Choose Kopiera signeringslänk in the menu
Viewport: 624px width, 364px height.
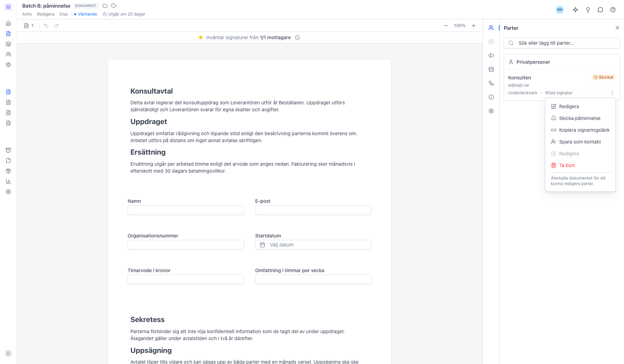click(580, 130)
